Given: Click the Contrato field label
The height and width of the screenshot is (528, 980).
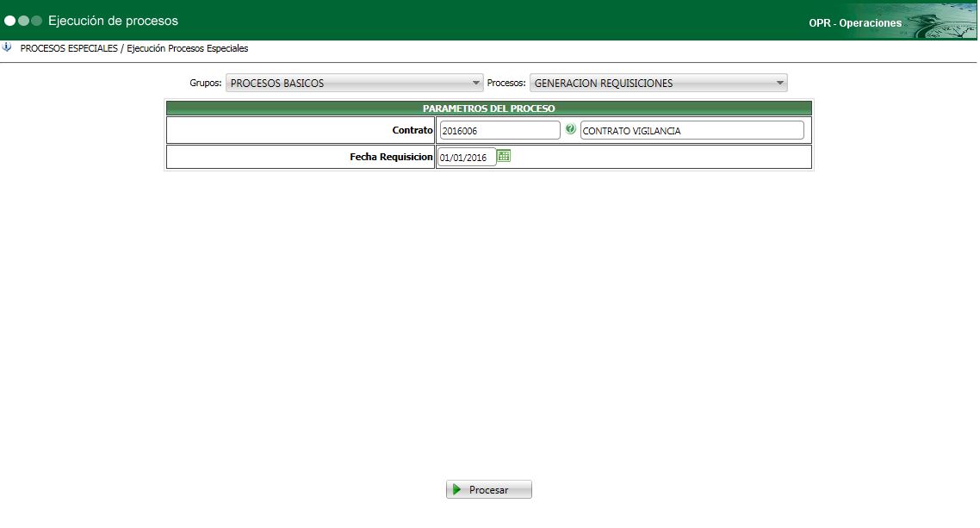Looking at the screenshot, I should tap(412, 130).
